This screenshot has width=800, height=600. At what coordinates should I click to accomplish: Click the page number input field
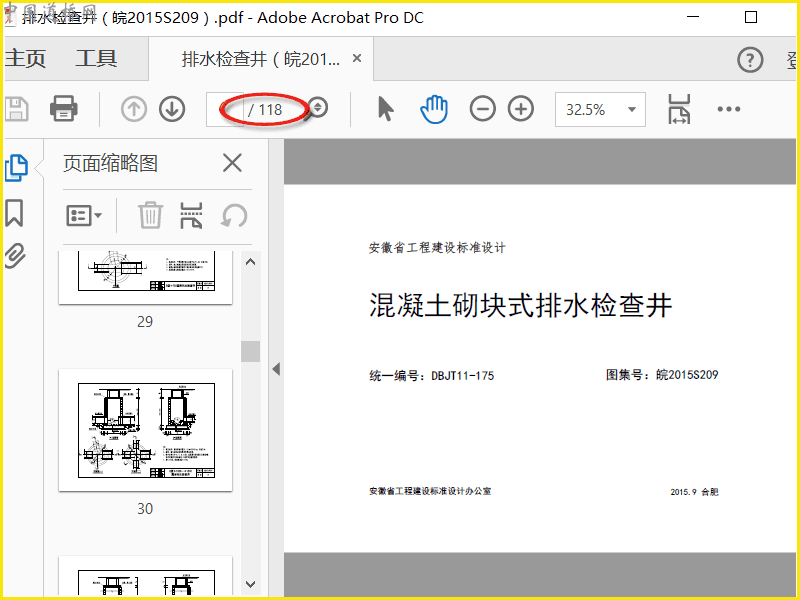pos(224,109)
